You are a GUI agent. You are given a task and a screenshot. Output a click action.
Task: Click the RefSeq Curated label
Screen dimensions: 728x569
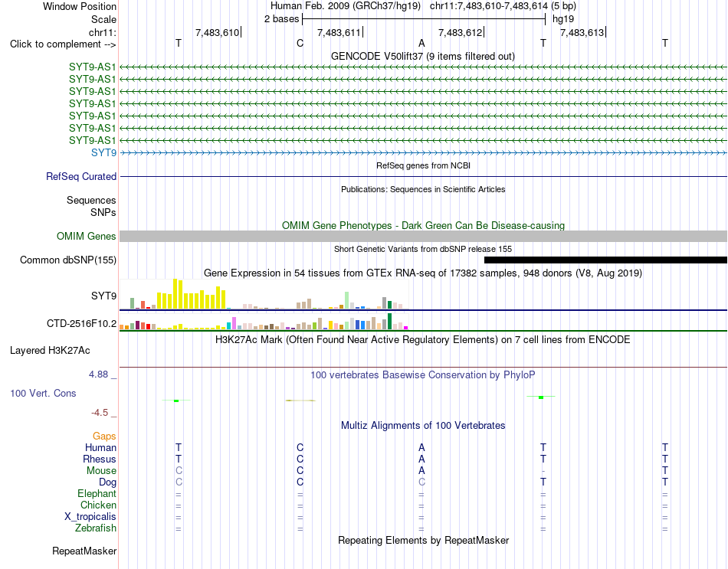[81, 176]
